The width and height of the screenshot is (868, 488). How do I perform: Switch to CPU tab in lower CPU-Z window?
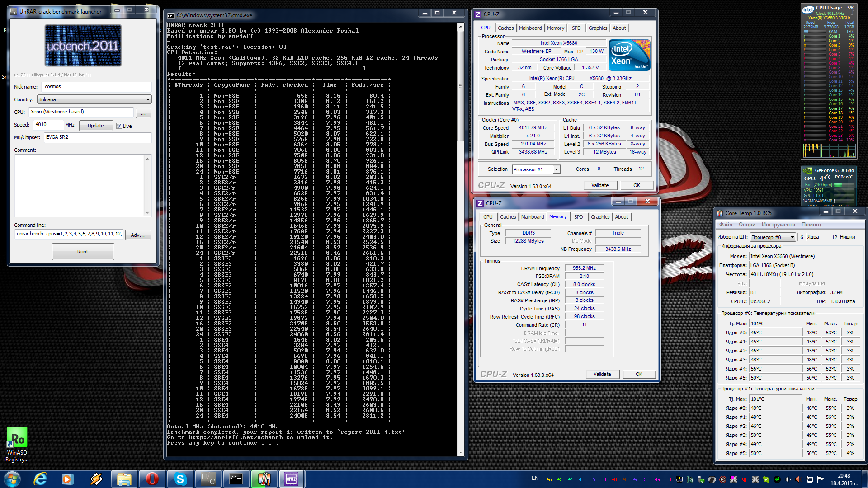pyautogui.click(x=488, y=217)
